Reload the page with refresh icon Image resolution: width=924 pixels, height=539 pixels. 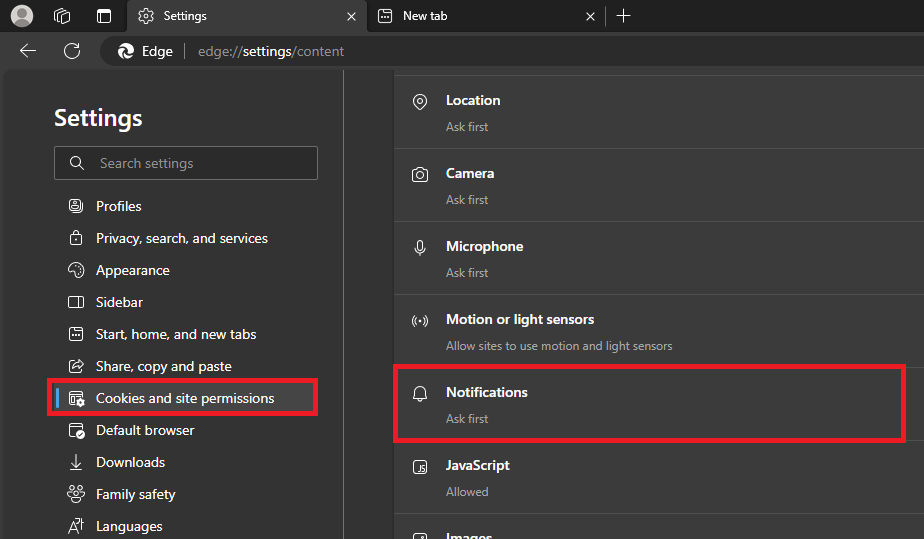pos(72,51)
